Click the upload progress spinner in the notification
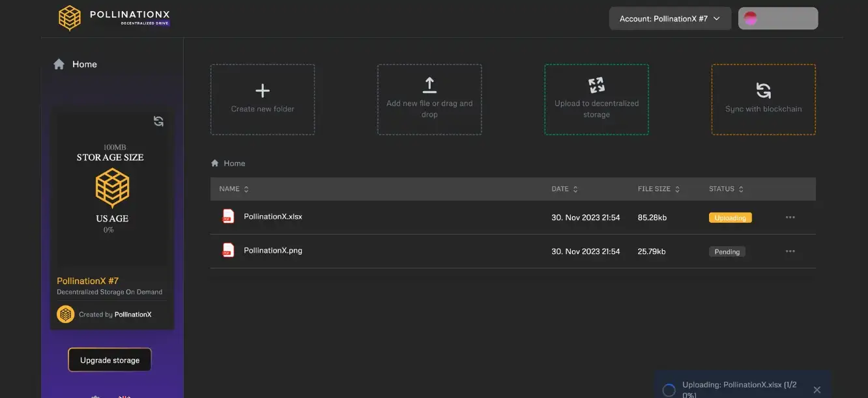 click(669, 390)
